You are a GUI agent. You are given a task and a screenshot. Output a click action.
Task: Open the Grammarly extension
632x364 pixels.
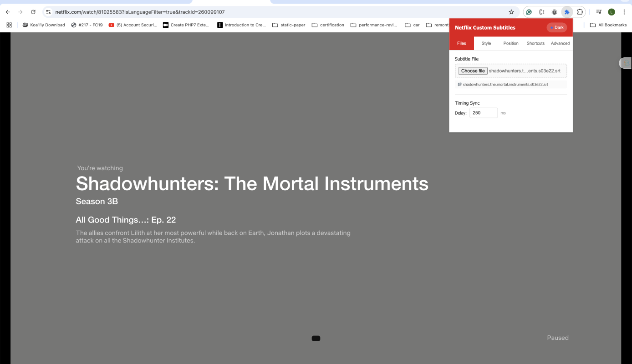point(529,12)
